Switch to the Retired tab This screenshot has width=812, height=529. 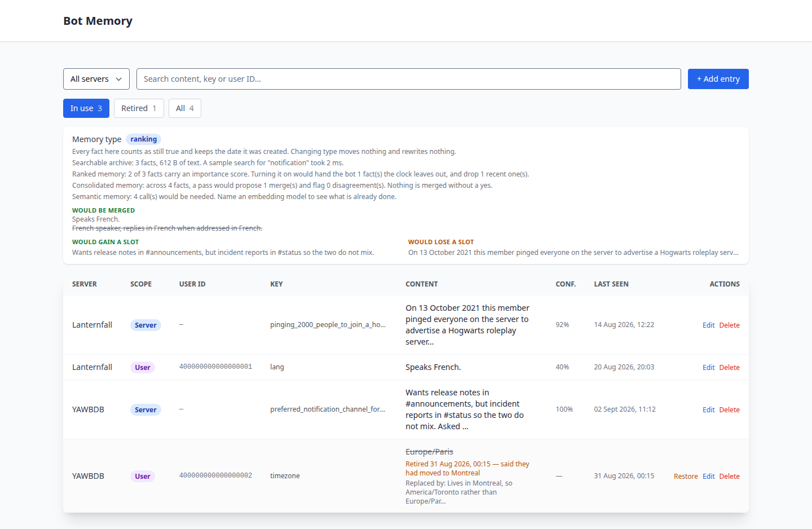(139, 108)
